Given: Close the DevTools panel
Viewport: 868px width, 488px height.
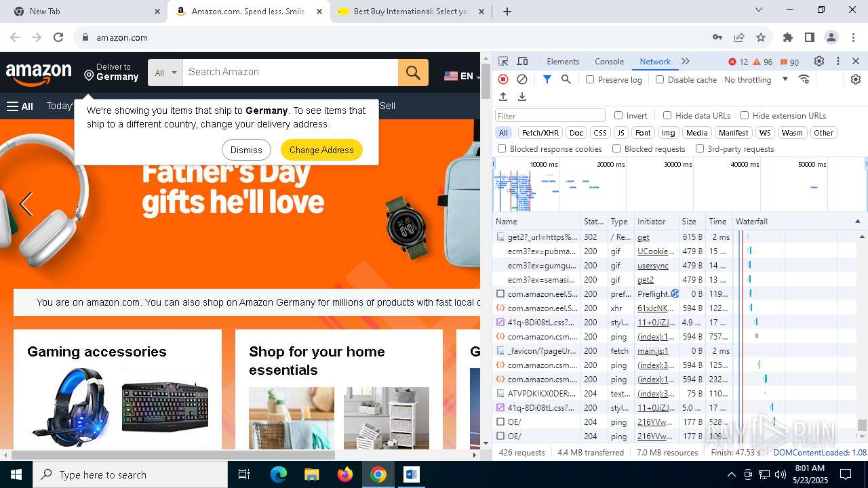Looking at the screenshot, I should [856, 62].
